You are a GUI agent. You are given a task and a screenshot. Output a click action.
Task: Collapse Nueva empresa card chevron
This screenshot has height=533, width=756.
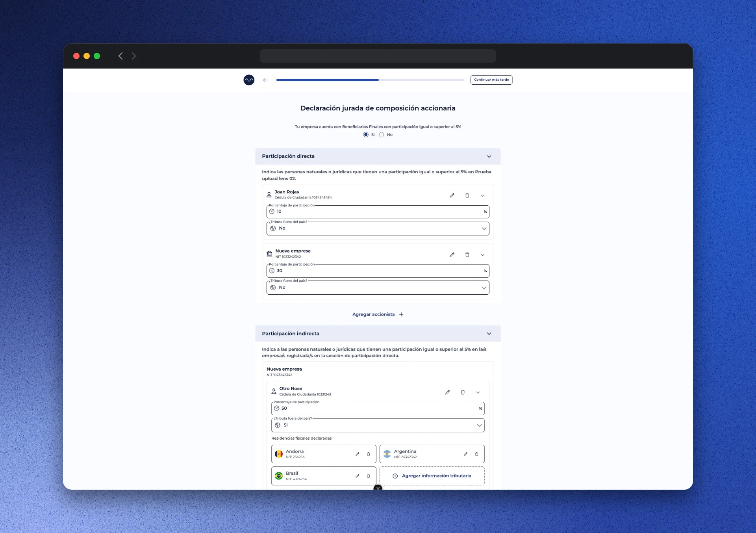tap(483, 254)
